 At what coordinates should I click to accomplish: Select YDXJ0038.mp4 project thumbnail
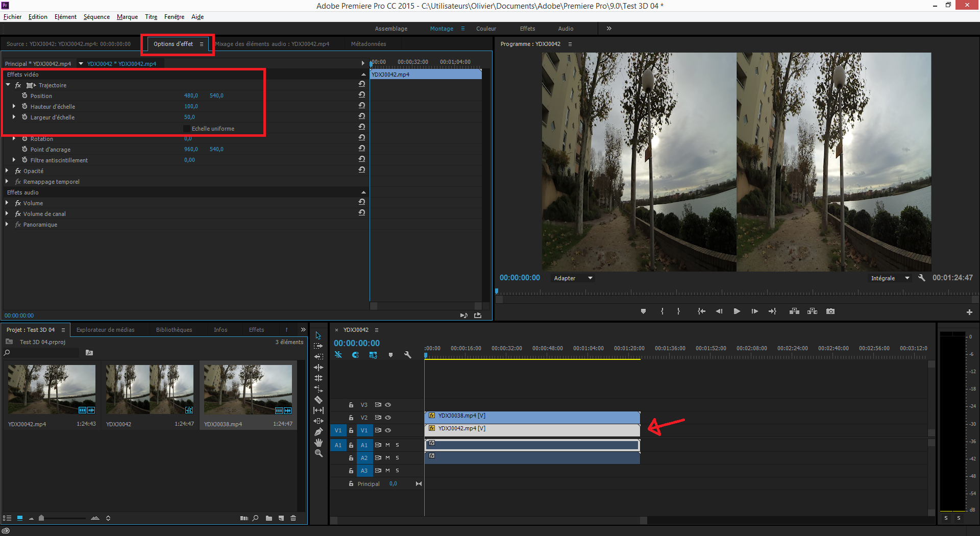click(x=248, y=389)
